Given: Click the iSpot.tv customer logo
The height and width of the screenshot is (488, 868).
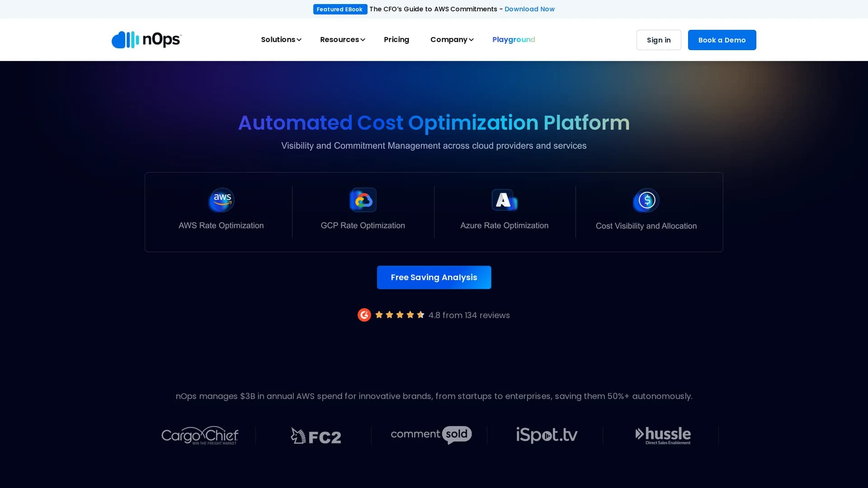Looking at the screenshot, I should [x=547, y=435].
